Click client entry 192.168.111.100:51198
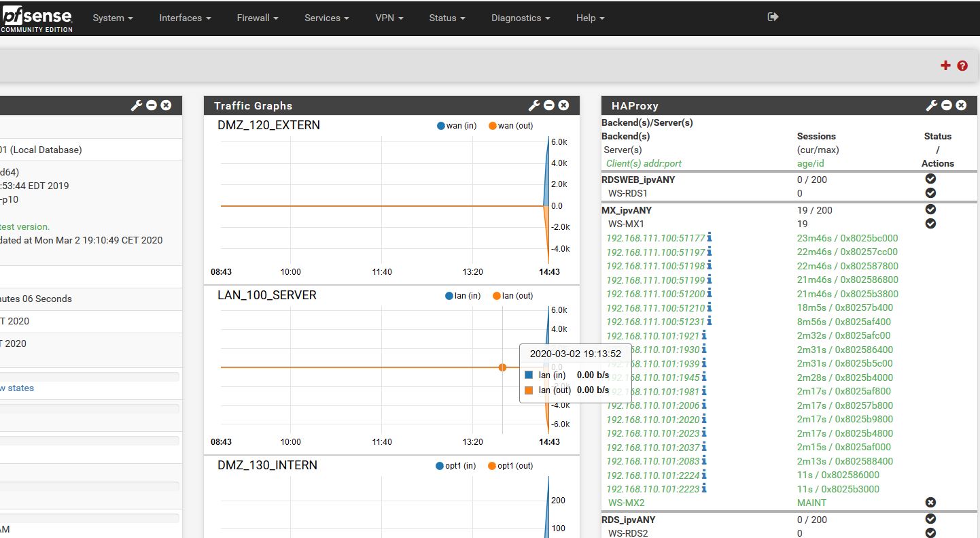980x538 pixels. coord(656,266)
